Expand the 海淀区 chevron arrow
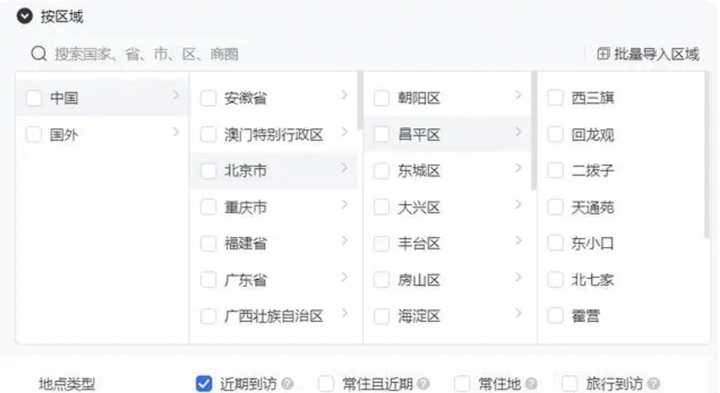This screenshot has height=393, width=720. click(x=518, y=313)
